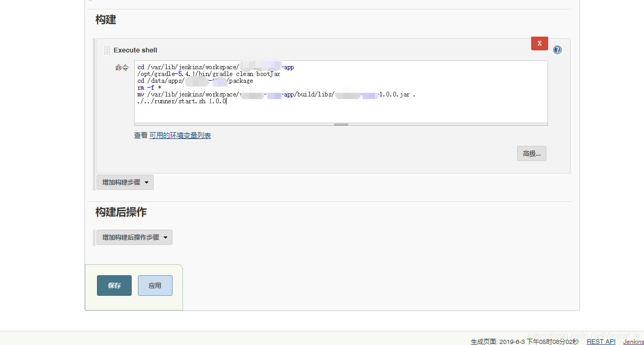Open the 可用的环境变量列表 link
The height and width of the screenshot is (345, 644).
click(x=180, y=135)
